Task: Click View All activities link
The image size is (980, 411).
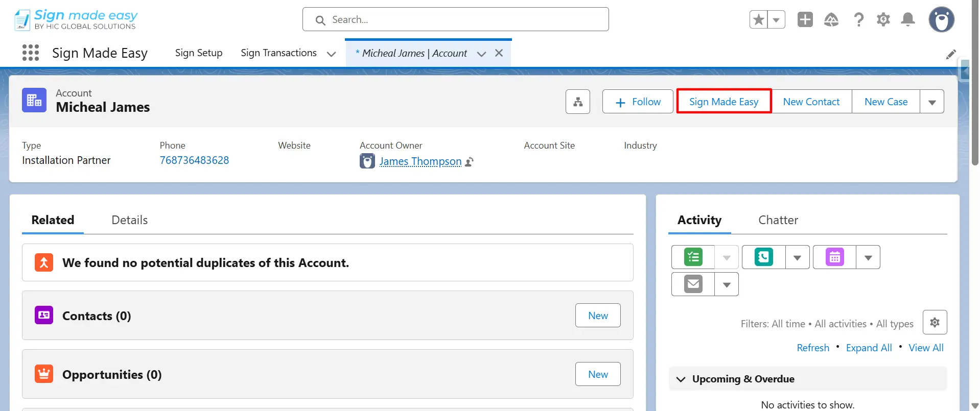Action: tap(926, 348)
